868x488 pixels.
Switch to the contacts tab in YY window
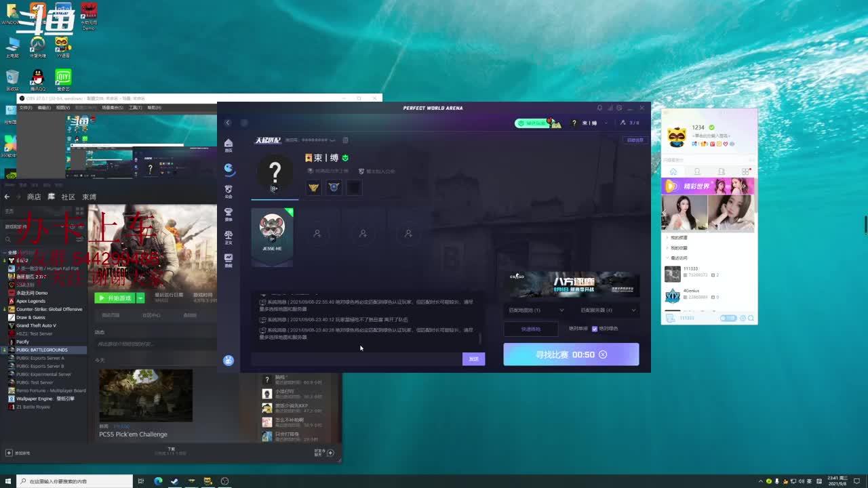[x=697, y=171]
